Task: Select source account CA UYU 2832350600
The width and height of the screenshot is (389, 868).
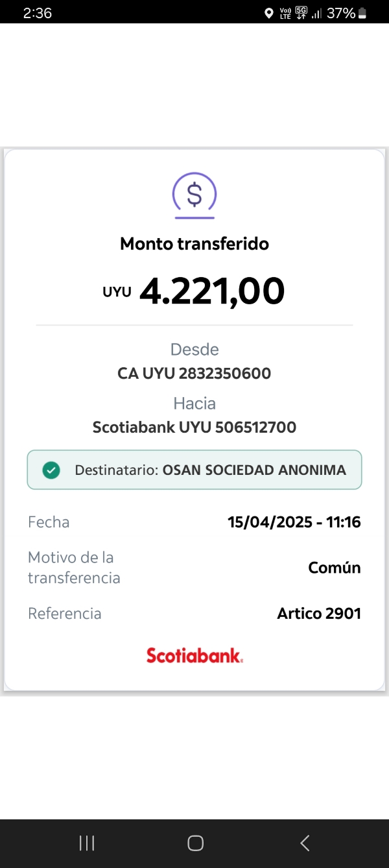Action: (x=194, y=374)
